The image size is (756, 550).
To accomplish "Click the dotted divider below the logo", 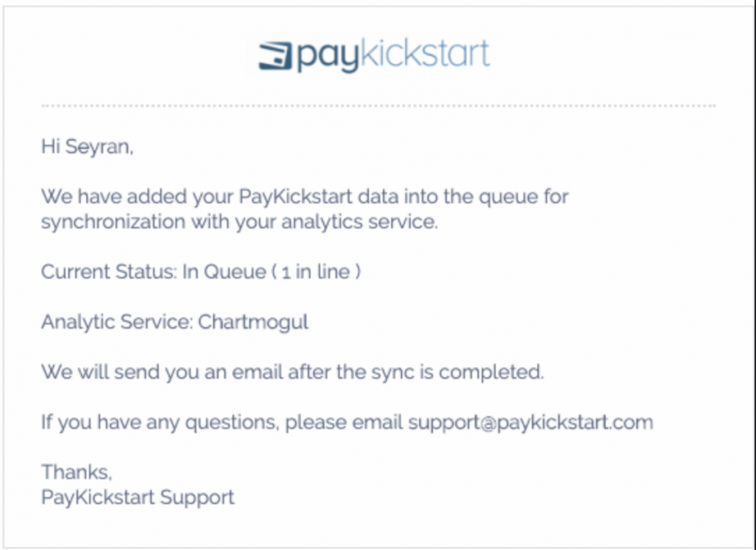I will pyautogui.click(x=378, y=106).
